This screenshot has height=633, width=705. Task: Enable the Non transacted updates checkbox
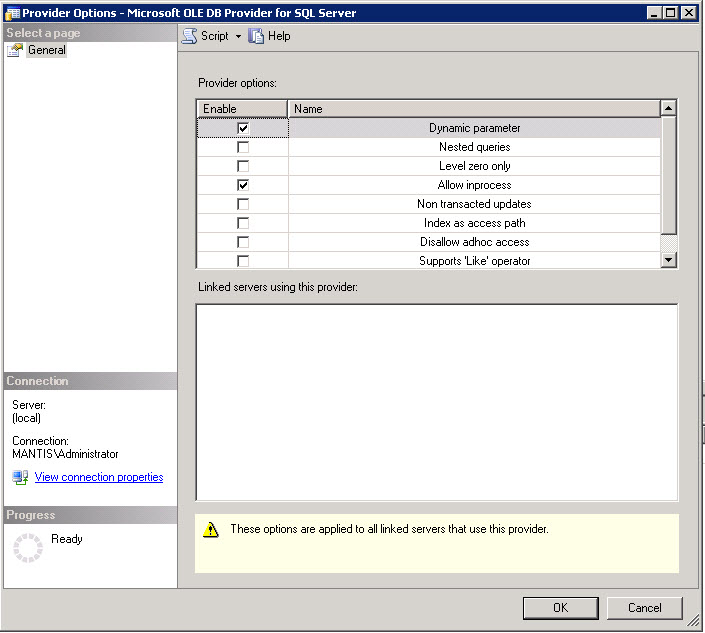click(243, 204)
